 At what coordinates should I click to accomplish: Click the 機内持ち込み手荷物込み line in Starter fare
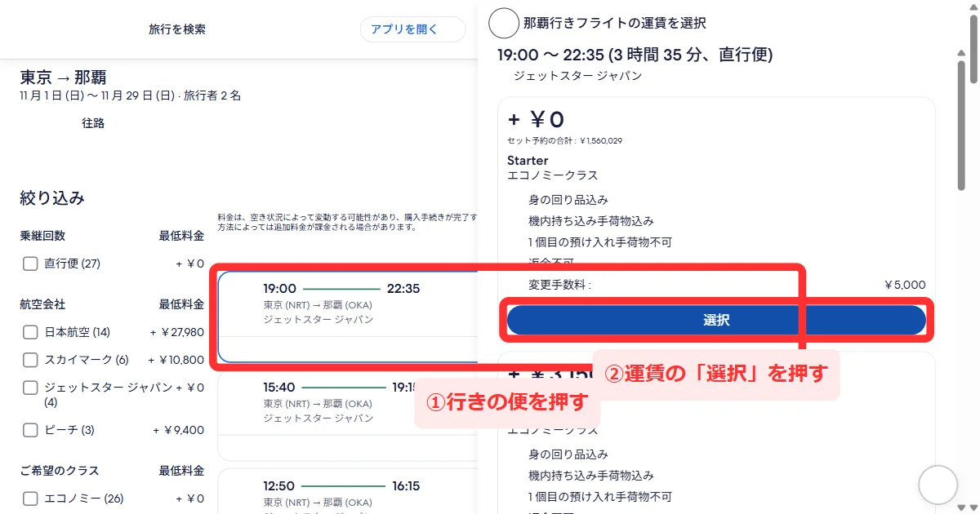[x=591, y=221]
